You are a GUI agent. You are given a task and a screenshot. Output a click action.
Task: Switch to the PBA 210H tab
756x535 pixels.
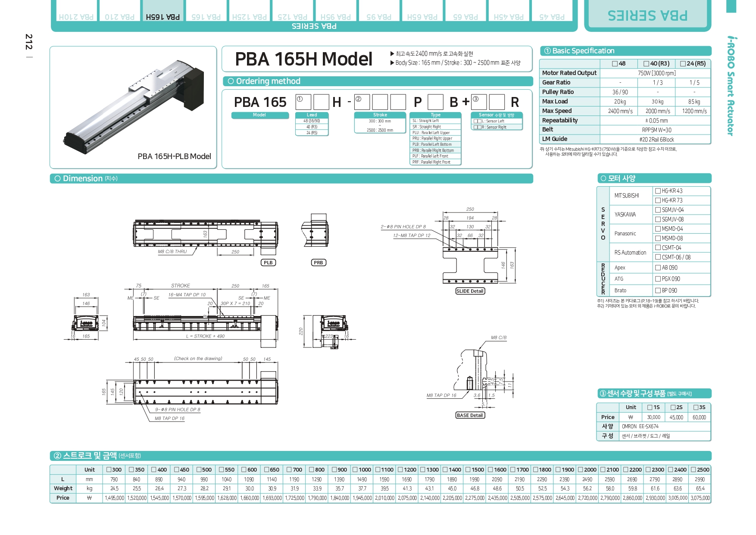pos(76,11)
